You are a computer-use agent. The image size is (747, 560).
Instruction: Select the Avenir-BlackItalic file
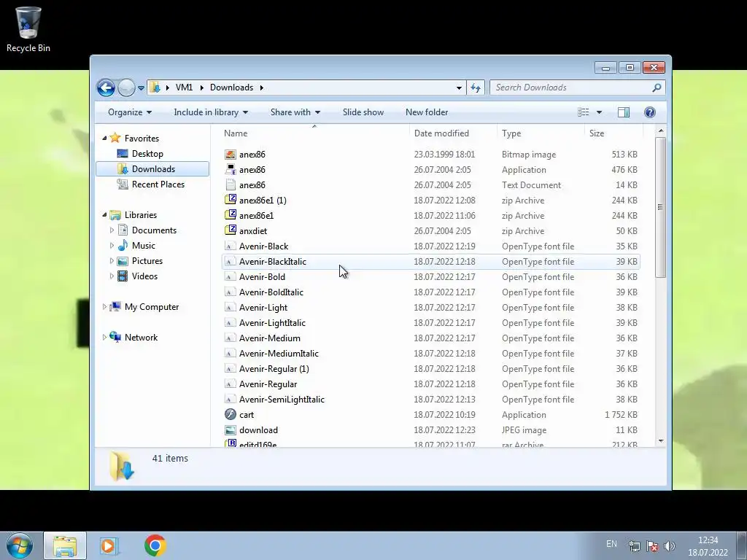430,262
